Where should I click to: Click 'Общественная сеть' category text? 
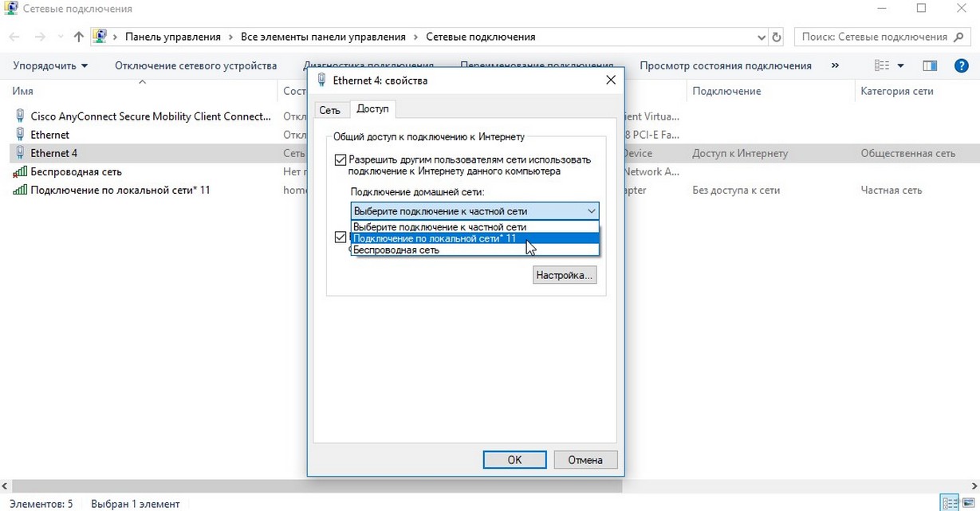pyautogui.click(x=907, y=153)
